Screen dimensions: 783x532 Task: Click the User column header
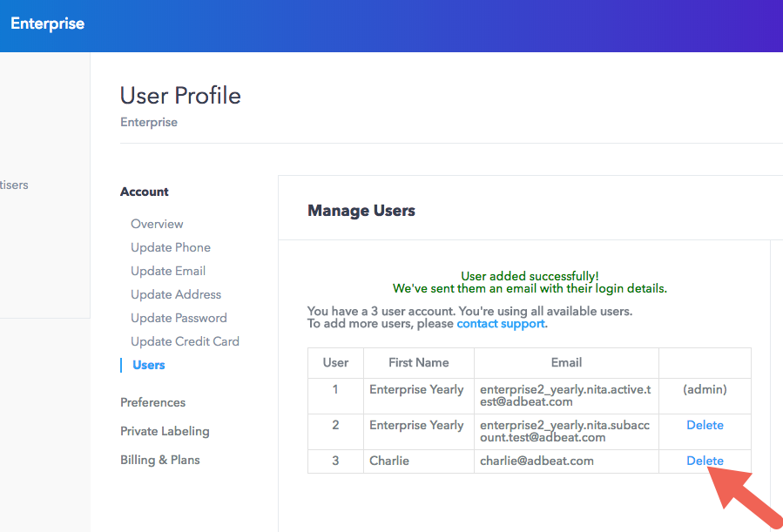[x=335, y=362]
